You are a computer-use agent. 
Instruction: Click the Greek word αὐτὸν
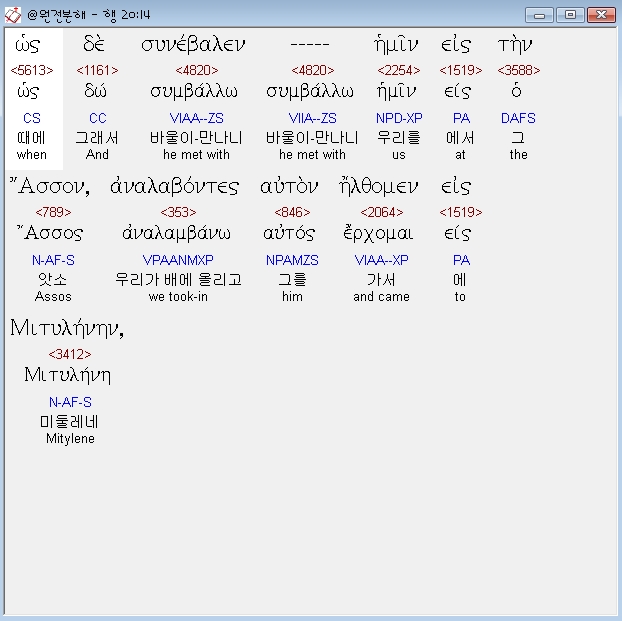pyautogui.click(x=289, y=186)
